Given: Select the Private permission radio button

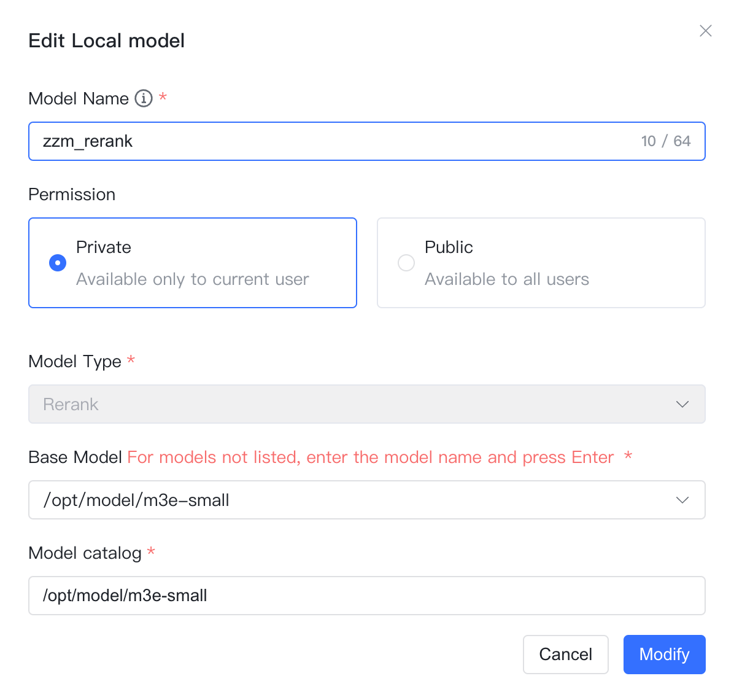Looking at the screenshot, I should coord(58,263).
